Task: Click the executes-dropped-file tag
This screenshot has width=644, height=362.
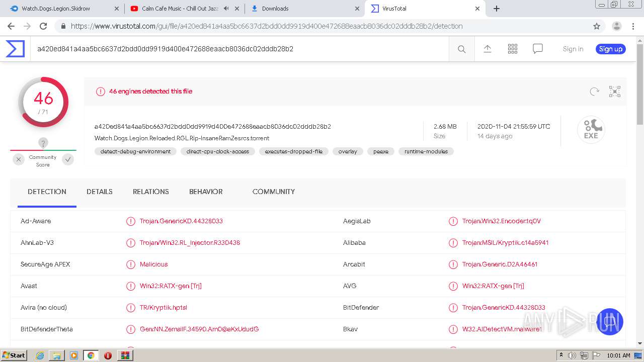Action: (294, 151)
